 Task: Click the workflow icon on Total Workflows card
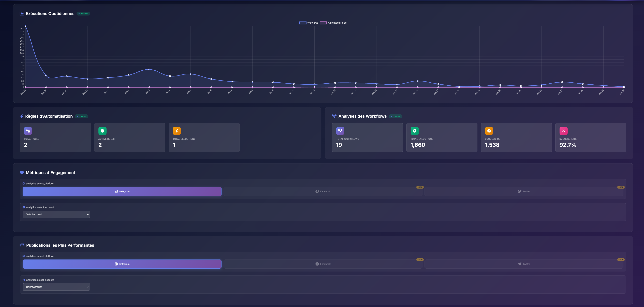point(340,131)
